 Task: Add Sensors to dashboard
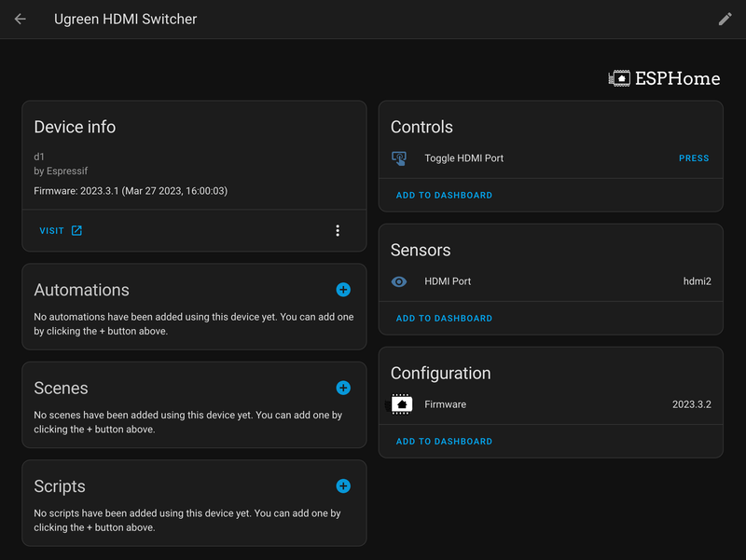click(444, 319)
